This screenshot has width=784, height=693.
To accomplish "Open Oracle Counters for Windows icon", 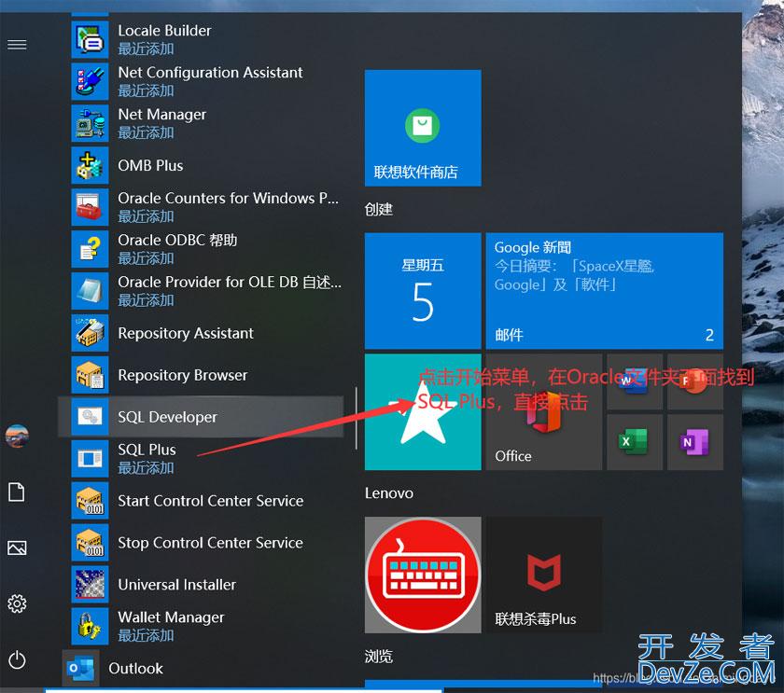I will pyautogui.click(x=90, y=207).
